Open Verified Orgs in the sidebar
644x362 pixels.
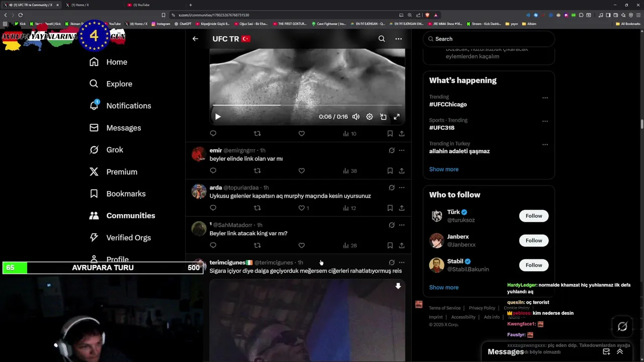(120, 238)
